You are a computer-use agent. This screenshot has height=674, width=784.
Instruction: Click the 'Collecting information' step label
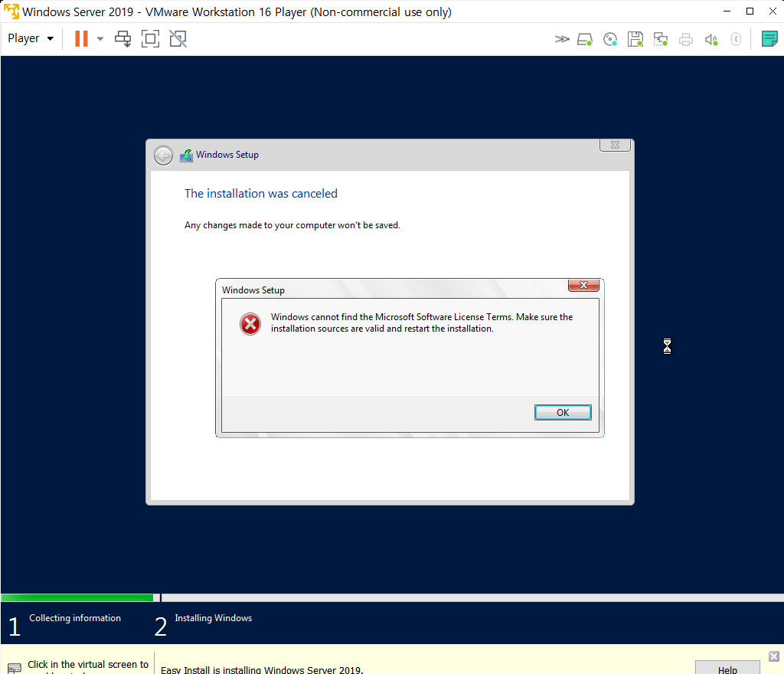click(75, 618)
